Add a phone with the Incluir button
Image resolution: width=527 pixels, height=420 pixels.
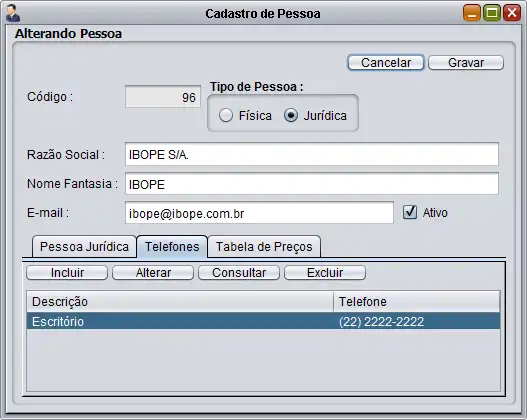67,273
